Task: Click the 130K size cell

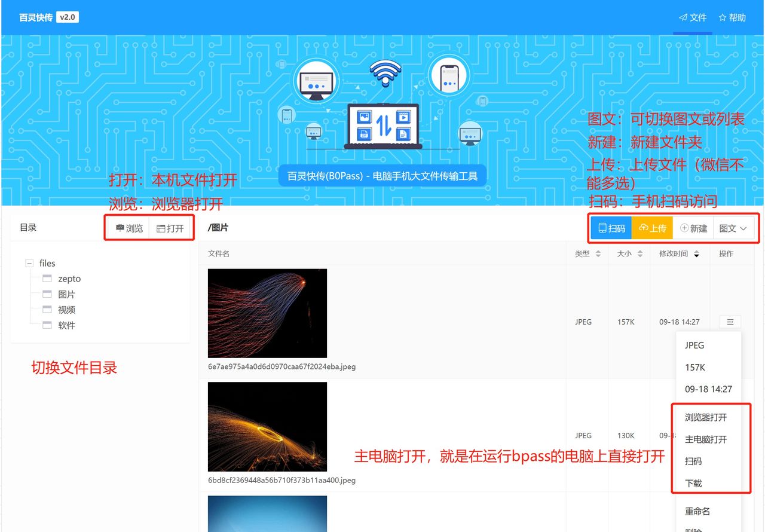Action: pos(626,436)
